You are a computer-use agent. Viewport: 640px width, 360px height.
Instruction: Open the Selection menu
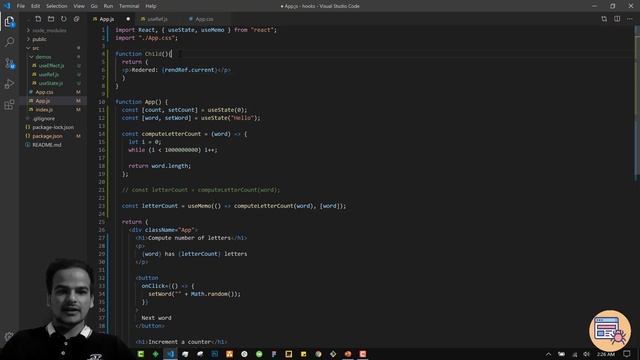(x=57, y=6)
